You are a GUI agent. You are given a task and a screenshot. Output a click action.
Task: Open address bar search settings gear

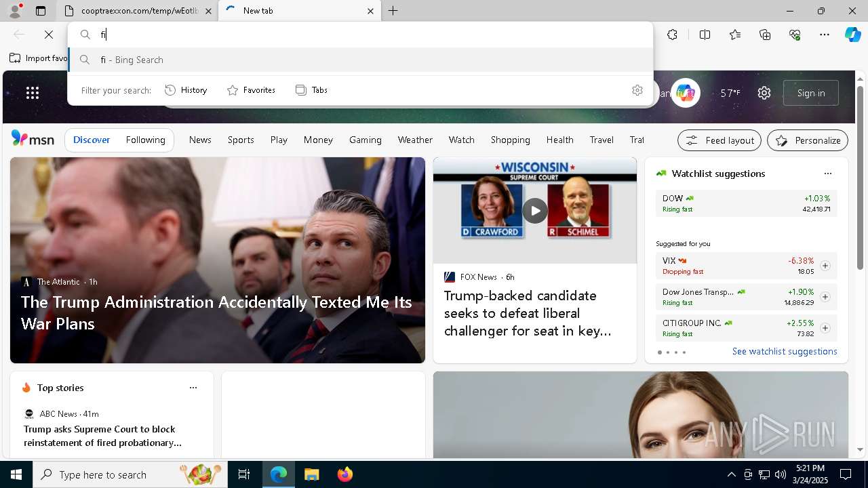pos(637,90)
